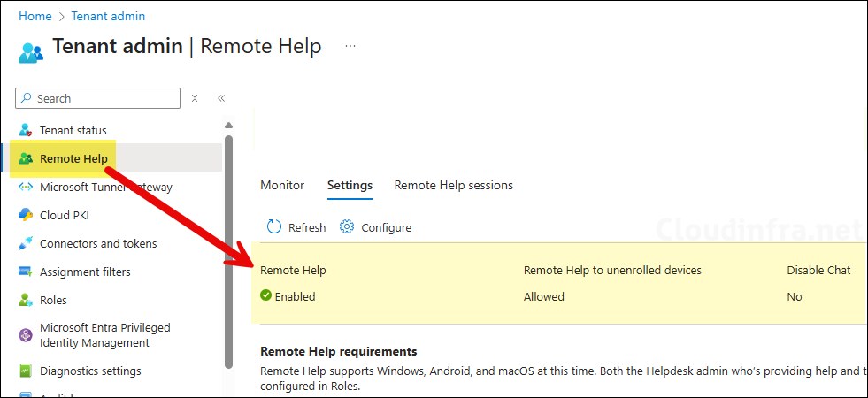Select the Settings tab
Viewport: 868px width, 398px height.
pos(350,185)
